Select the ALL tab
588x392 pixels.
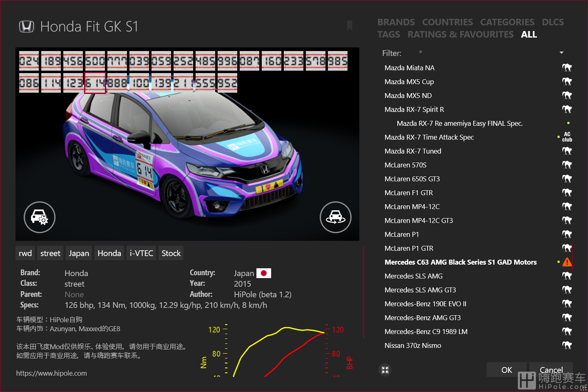point(529,34)
